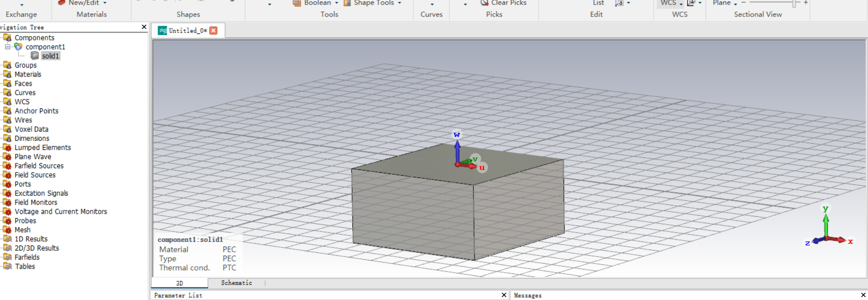Switch to the 3D view tab
868x300 pixels.
click(179, 283)
